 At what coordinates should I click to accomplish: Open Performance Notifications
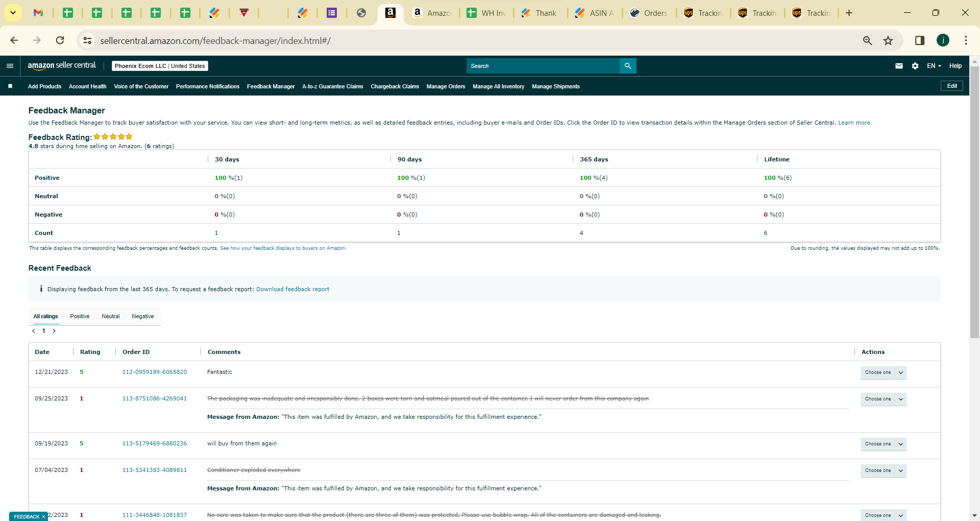(208, 86)
